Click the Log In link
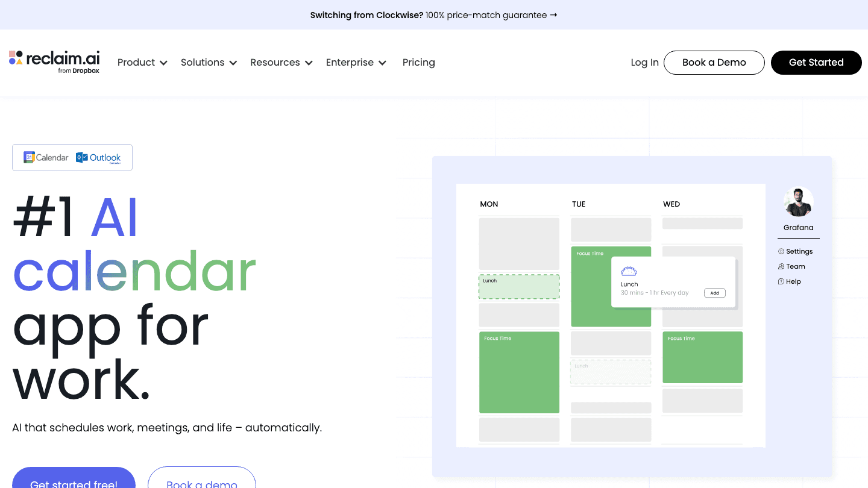The image size is (868, 488). pos(644,63)
